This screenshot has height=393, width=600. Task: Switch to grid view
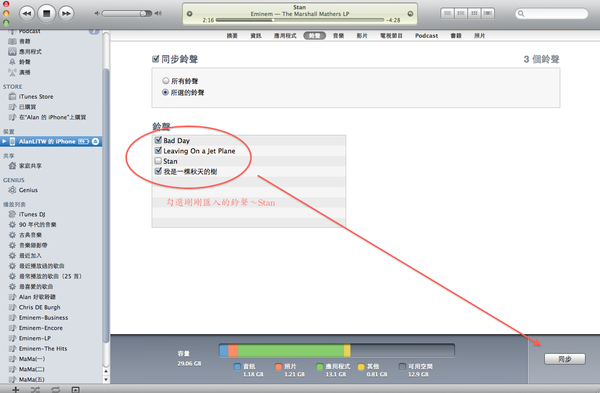474,13
